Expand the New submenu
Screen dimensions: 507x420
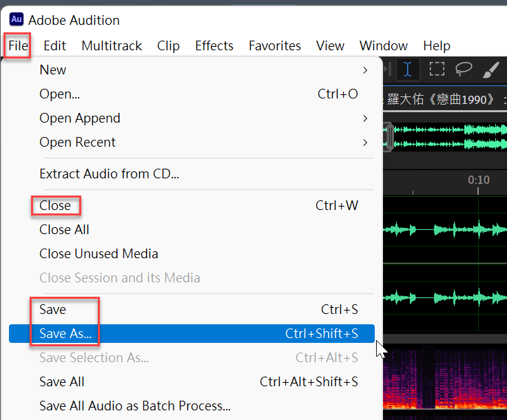click(192, 70)
